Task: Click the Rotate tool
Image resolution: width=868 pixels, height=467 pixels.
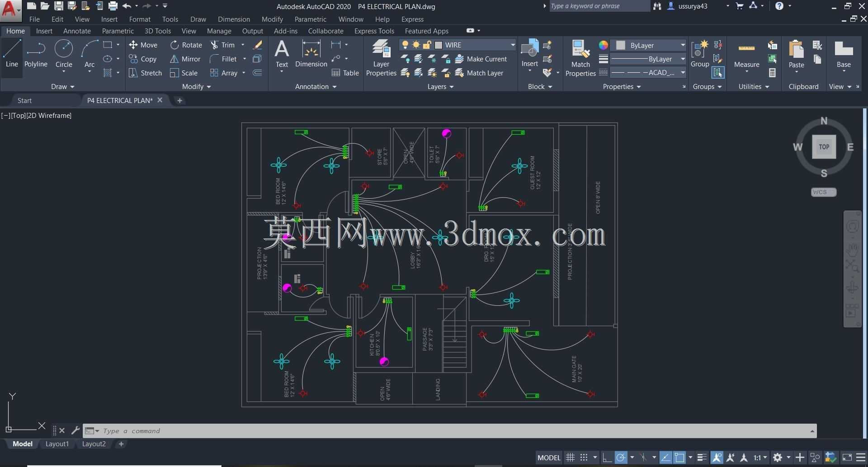Action: [x=186, y=45]
